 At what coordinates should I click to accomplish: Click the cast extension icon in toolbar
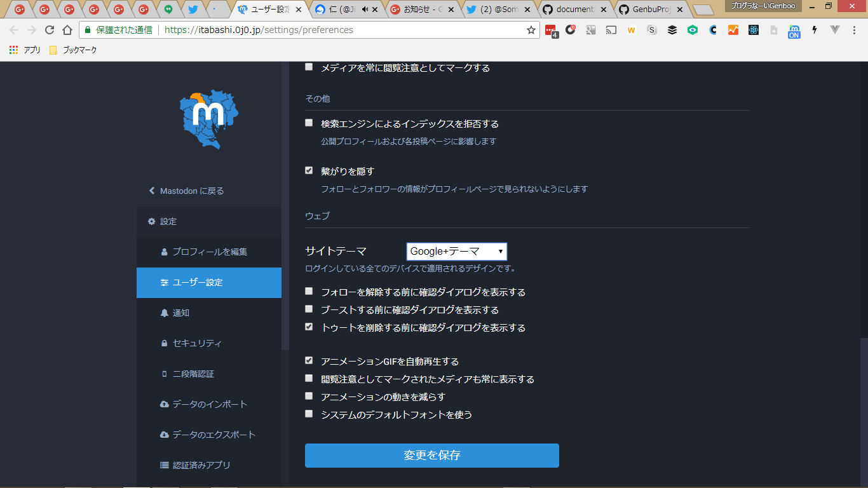coord(611,30)
